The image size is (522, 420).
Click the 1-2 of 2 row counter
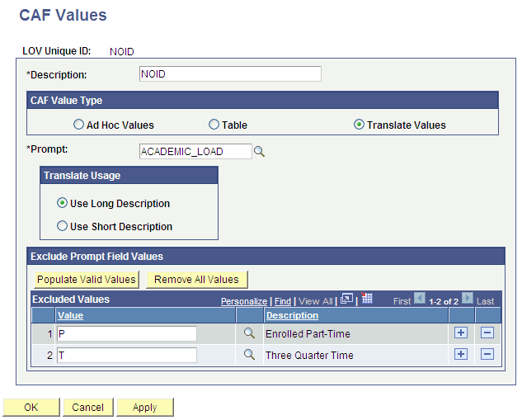[444, 302]
